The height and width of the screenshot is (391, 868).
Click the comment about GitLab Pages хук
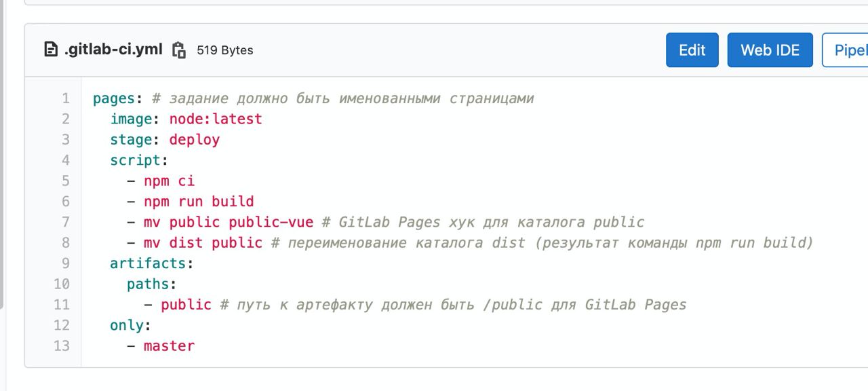pyautogui.click(x=483, y=222)
